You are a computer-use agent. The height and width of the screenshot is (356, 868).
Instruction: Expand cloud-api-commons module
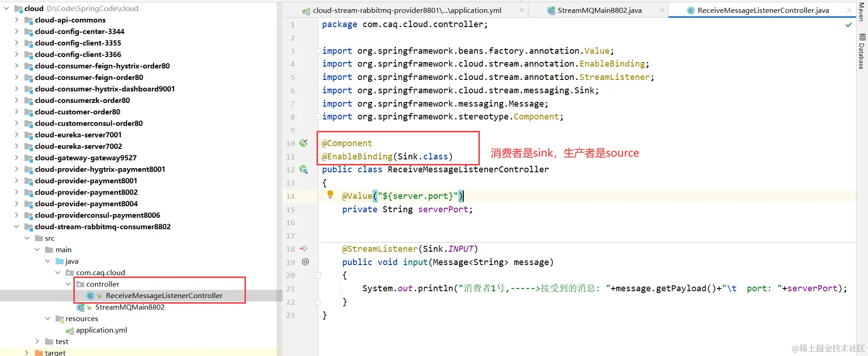[17, 20]
